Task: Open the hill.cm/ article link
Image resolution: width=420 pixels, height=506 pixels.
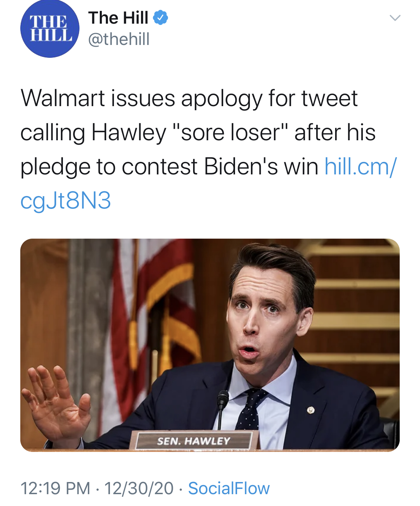Action: click(x=360, y=167)
